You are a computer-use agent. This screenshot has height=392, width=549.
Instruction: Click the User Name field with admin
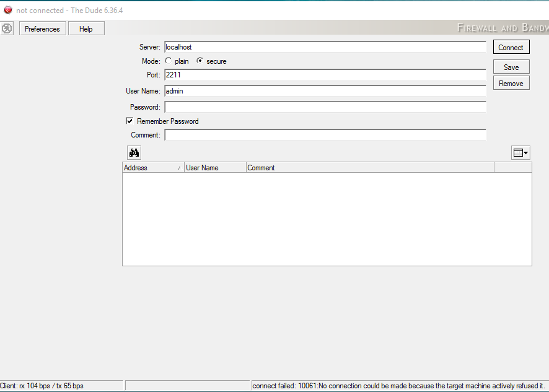pos(325,91)
